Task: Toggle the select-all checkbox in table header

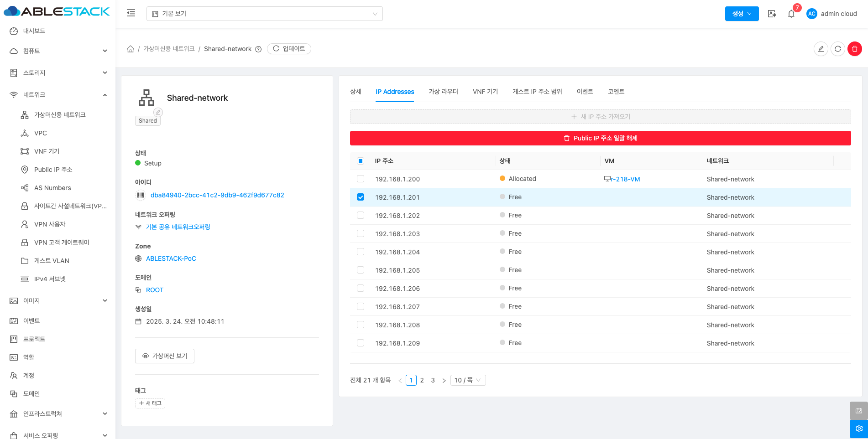Action: click(361, 161)
